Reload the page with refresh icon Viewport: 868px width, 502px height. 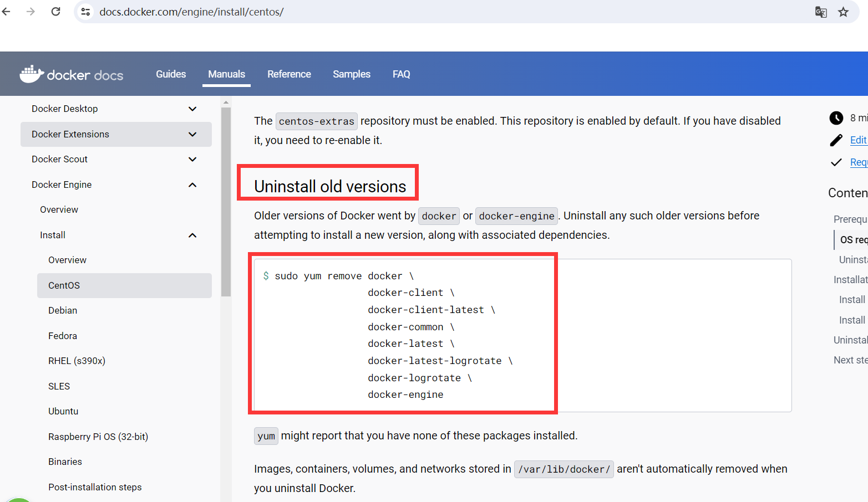coord(55,12)
